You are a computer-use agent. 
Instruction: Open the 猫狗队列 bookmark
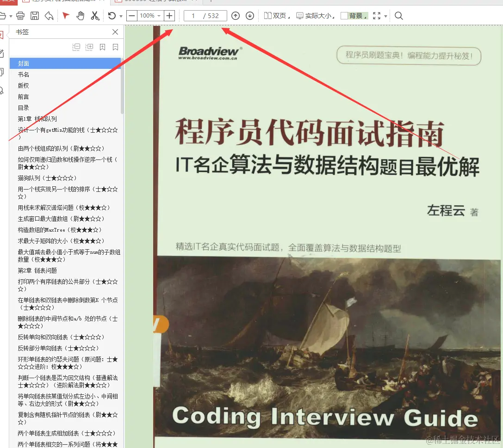47,178
